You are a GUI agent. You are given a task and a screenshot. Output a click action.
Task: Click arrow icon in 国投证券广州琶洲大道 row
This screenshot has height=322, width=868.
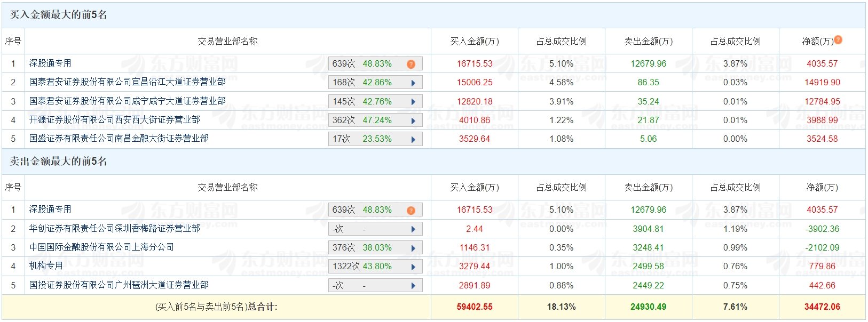point(413,286)
